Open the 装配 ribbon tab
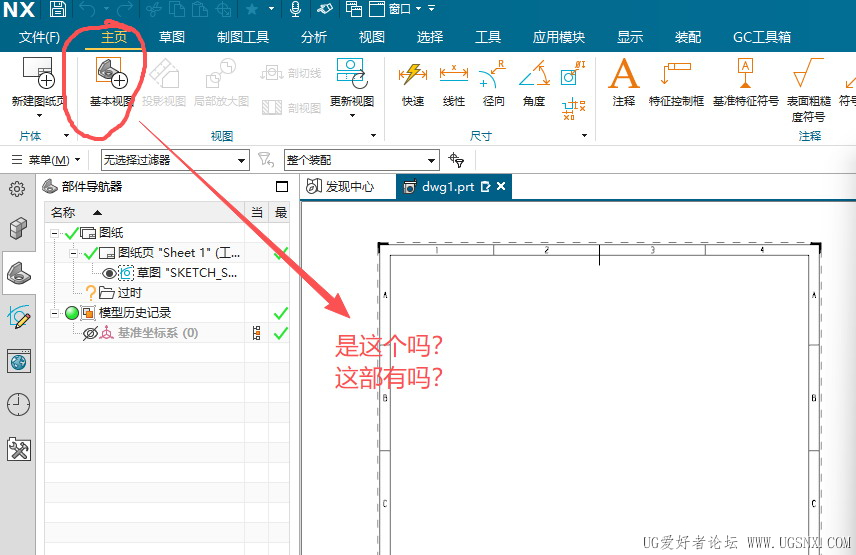This screenshot has height=555, width=856. point(688,37)
